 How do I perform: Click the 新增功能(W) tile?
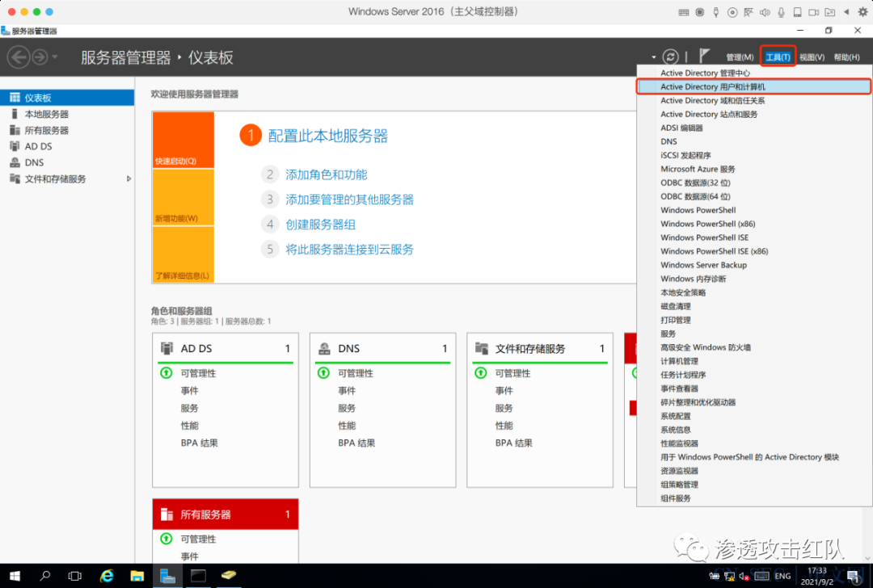coord(183,197)
